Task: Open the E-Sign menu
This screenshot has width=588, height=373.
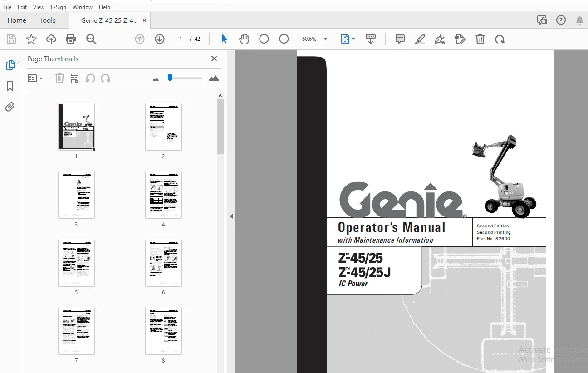Action: [x=59, y=7]
